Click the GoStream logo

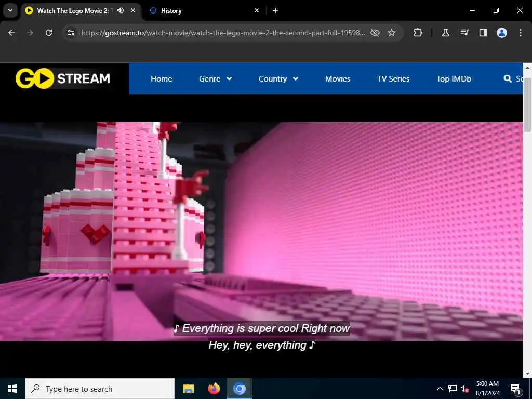pyautogui.click(x=63, y=78)
